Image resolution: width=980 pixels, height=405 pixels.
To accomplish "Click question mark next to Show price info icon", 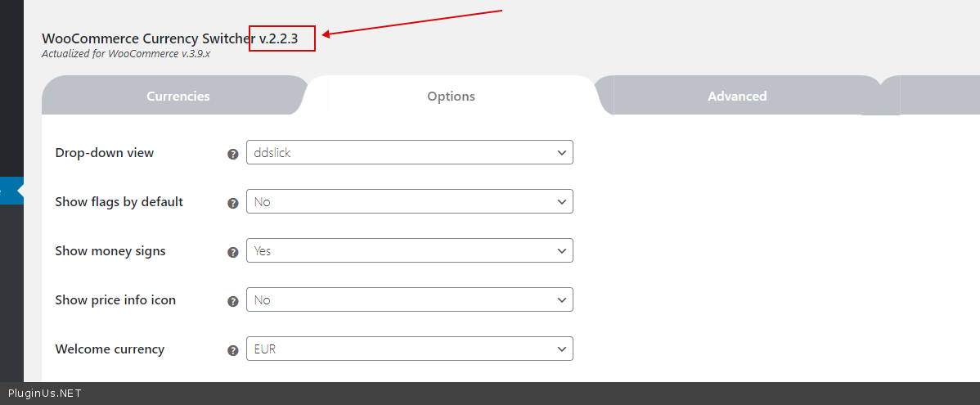I will (233, 301).
